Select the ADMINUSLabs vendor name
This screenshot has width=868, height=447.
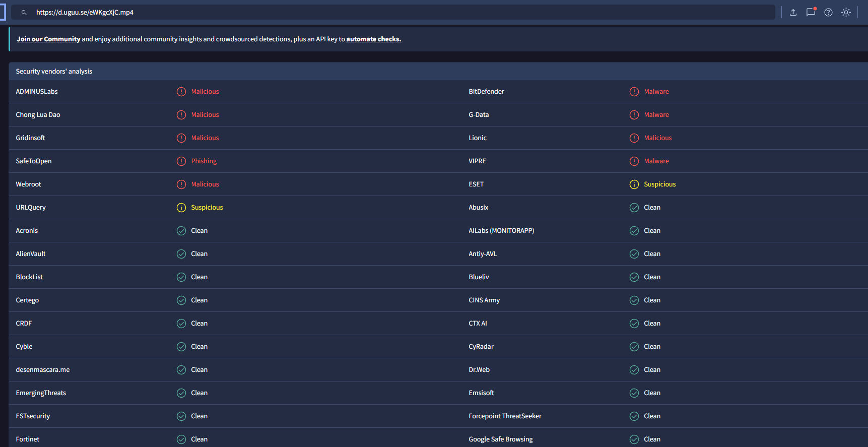point(37,92)
